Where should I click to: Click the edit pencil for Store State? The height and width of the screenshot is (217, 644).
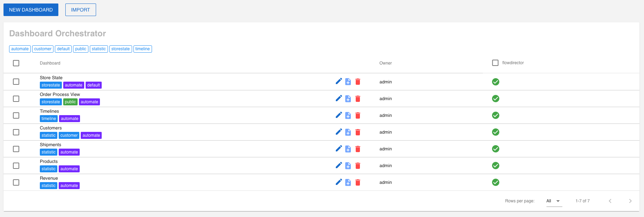[x=339, y=81]
